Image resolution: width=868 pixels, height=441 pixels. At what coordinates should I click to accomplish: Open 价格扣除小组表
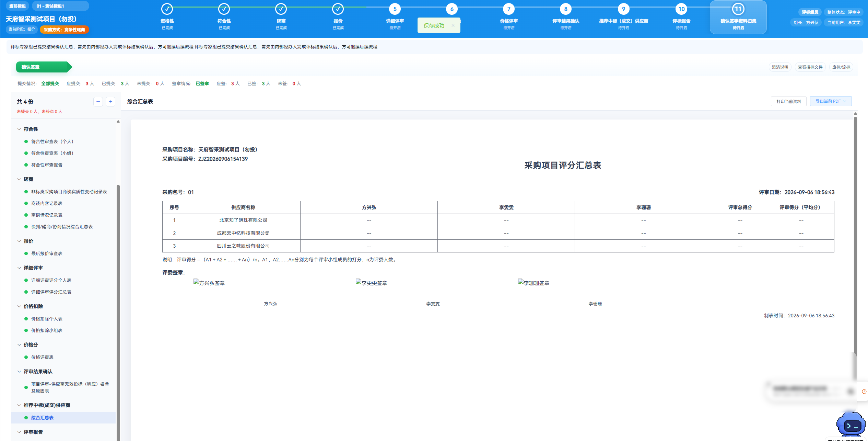47,330
